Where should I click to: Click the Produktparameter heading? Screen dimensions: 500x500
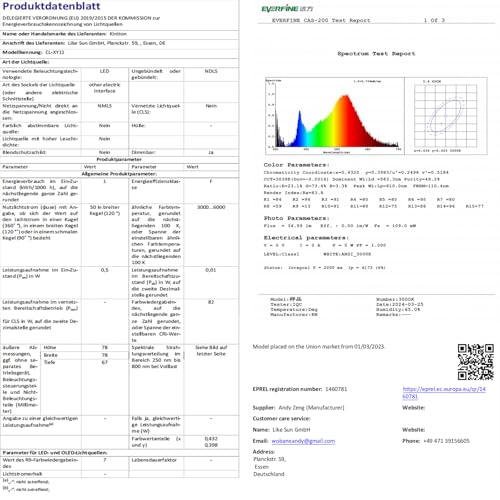coord(119,159)
